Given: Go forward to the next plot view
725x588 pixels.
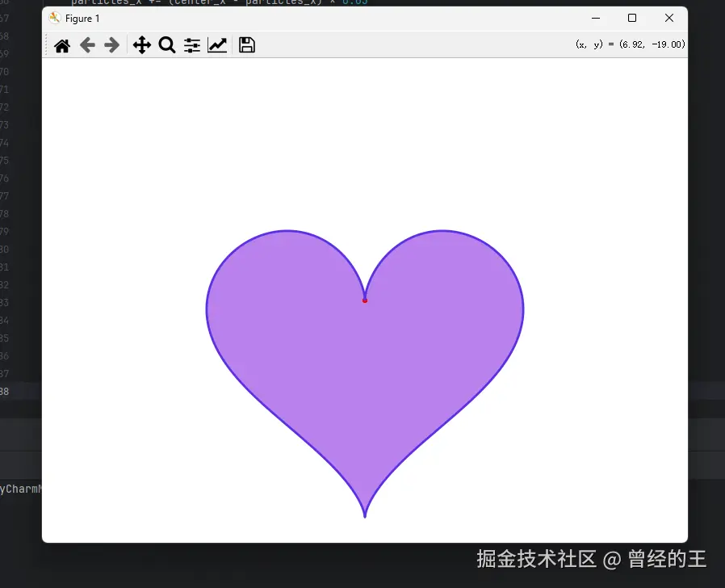Looking at the screenshot, I should point(112,45).
